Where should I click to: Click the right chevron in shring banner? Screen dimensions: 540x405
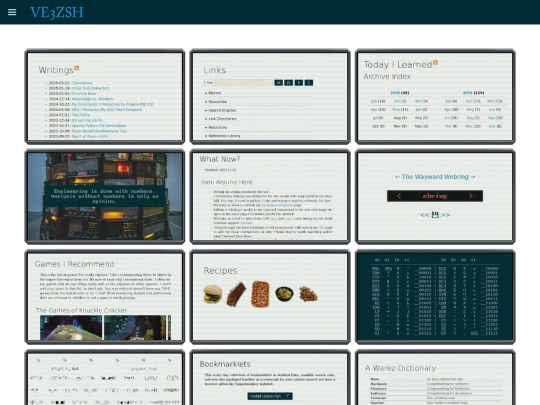[471, 196]
